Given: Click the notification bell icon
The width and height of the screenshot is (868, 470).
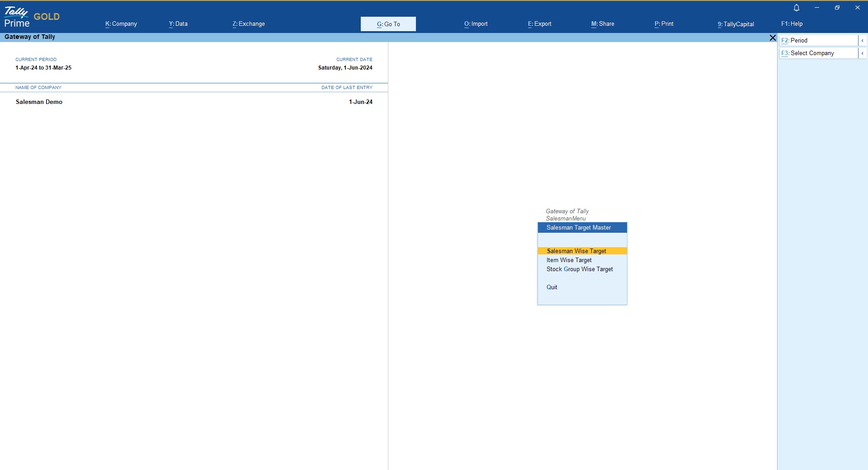Looking at the screenshot, I should point(797,8).
